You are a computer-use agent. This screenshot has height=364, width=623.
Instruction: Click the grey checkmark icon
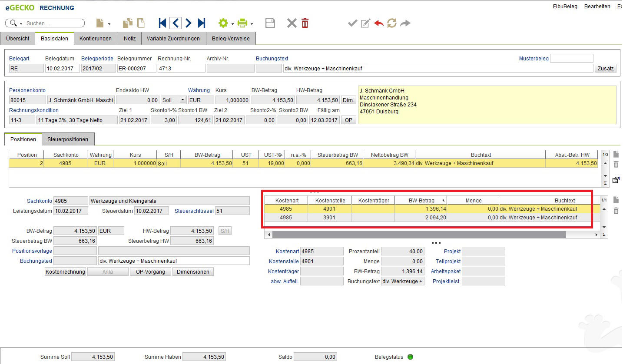click(x=353, y=23)
